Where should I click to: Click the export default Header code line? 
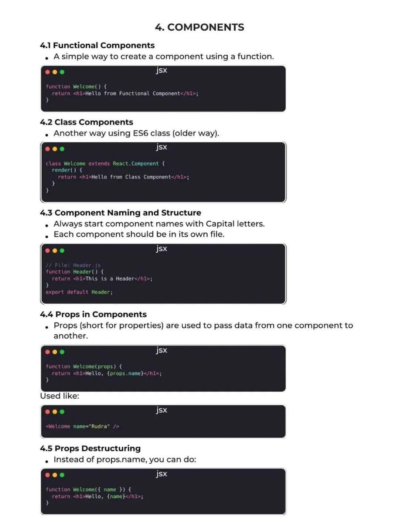pyautogui.click(x=79, y=292)
